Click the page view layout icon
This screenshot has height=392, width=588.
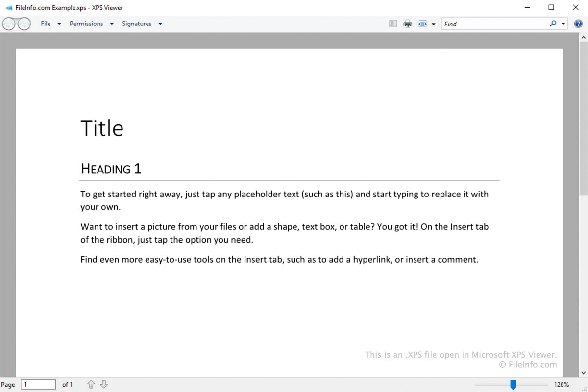pos(423,24)
